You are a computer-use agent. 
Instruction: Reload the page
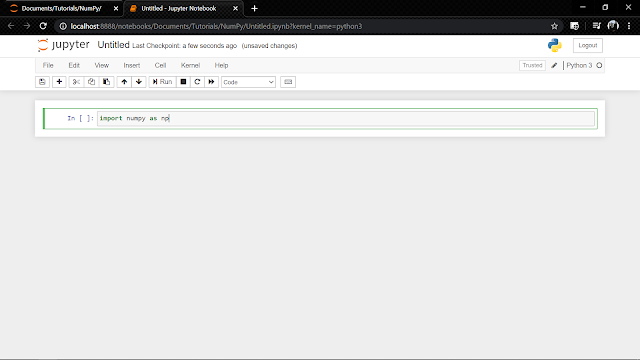[43, 26]
